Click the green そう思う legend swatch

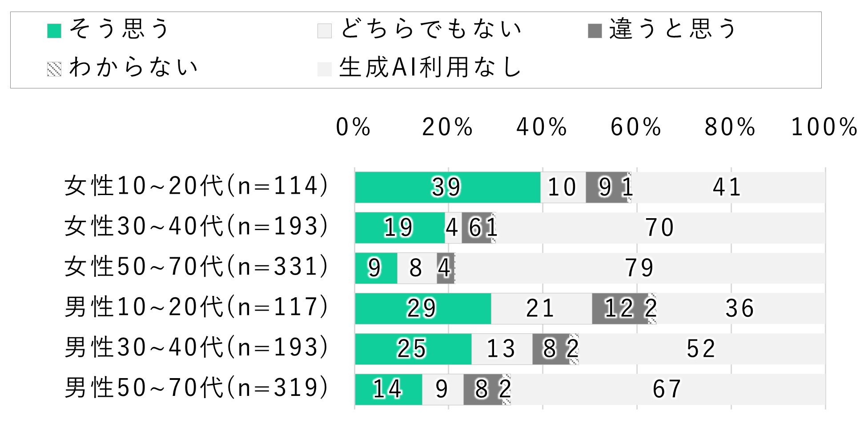point(54,31)
